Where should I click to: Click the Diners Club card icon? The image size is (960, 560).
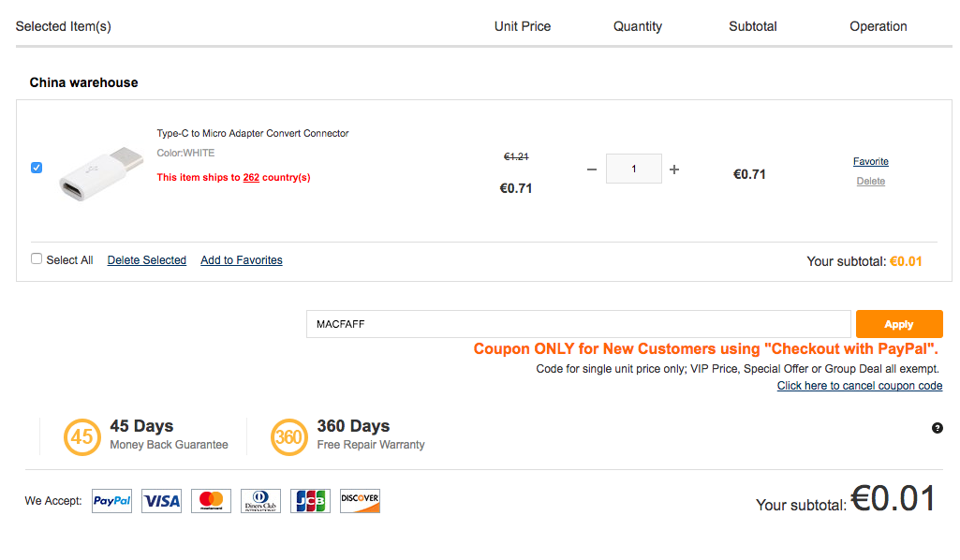[x=260, y=501]
